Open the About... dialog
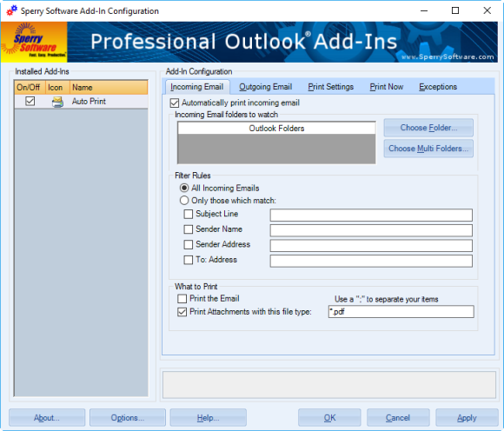This screenshot has height=431, width=504. point(47,418)
